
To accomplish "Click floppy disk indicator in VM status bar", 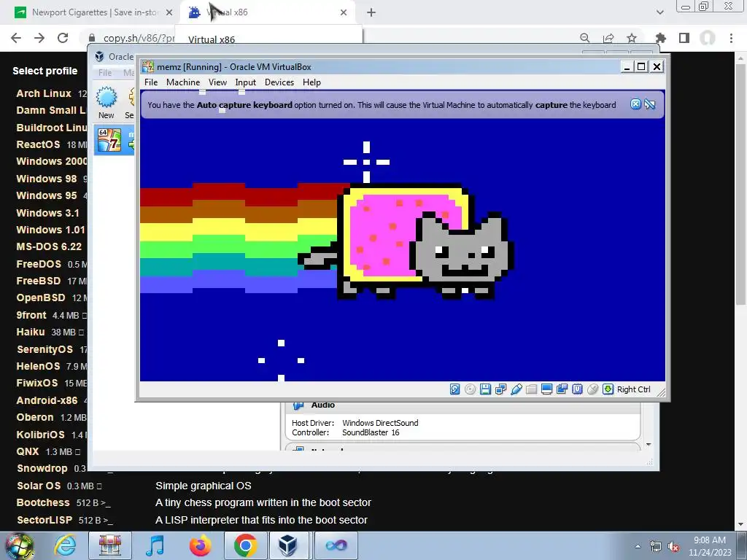I will pos(485,389).
